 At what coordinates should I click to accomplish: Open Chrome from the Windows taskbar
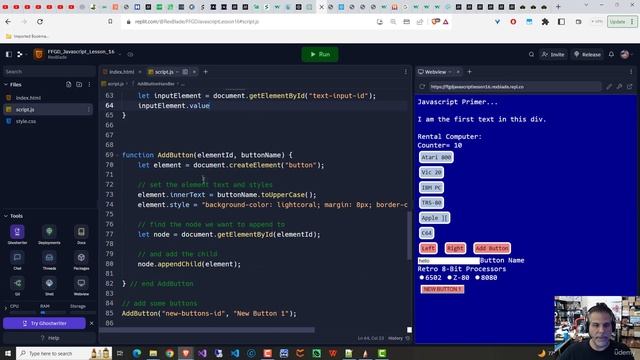[169, 353]
